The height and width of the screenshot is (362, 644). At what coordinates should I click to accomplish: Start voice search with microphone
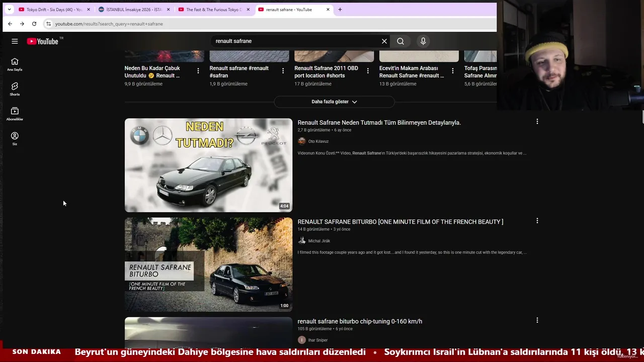pos(423,41)
